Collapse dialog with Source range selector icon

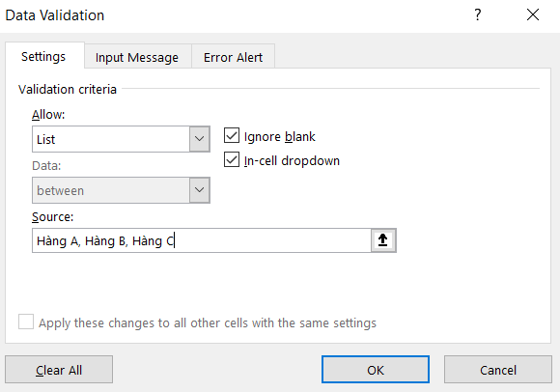[383, 240]
